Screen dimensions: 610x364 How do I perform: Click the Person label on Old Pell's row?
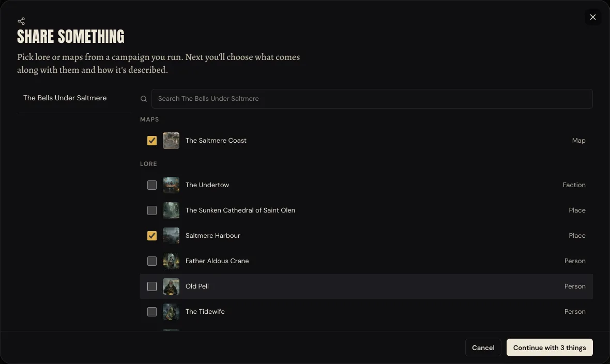tap(575, 286)
